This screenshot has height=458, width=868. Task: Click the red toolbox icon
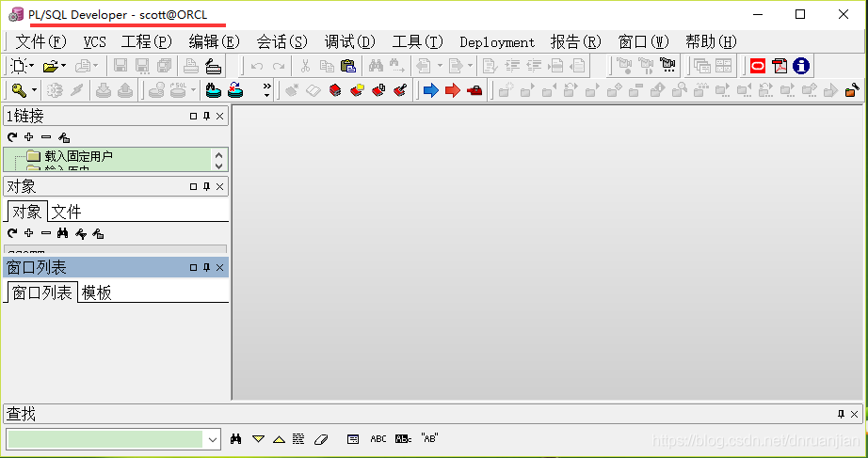[475, 90]
